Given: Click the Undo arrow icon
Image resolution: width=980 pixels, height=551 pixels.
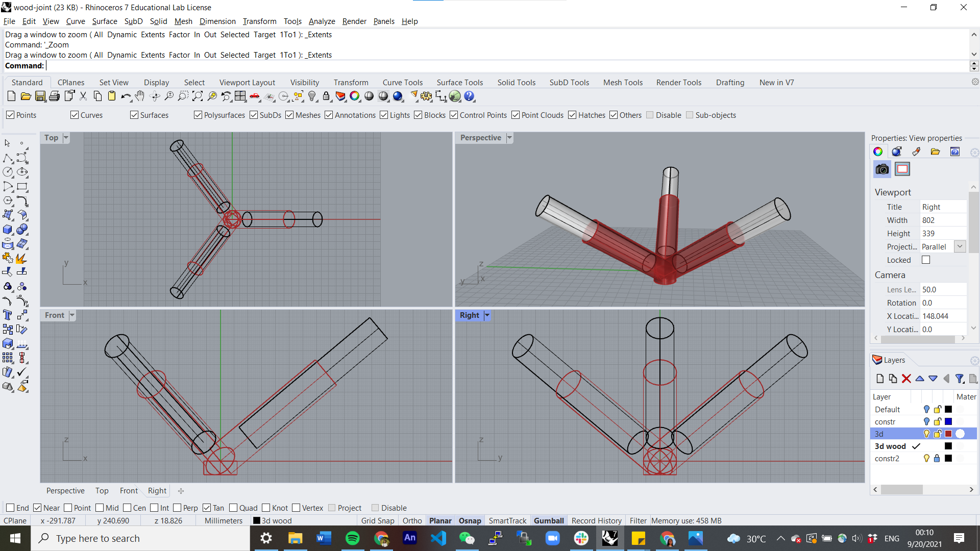Looking at the screenshot, I should (126, 96).
